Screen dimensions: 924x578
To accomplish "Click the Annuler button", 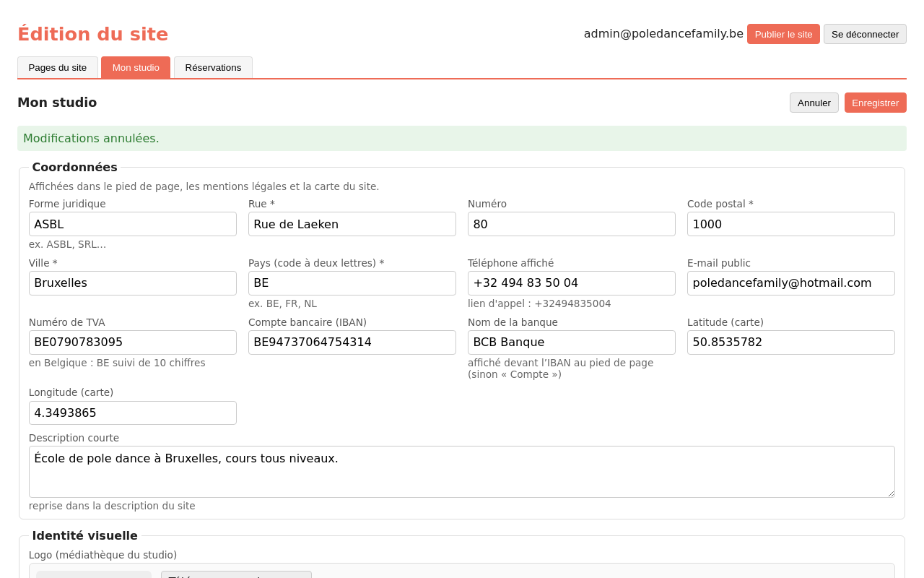I will click(x=814, y=103).
